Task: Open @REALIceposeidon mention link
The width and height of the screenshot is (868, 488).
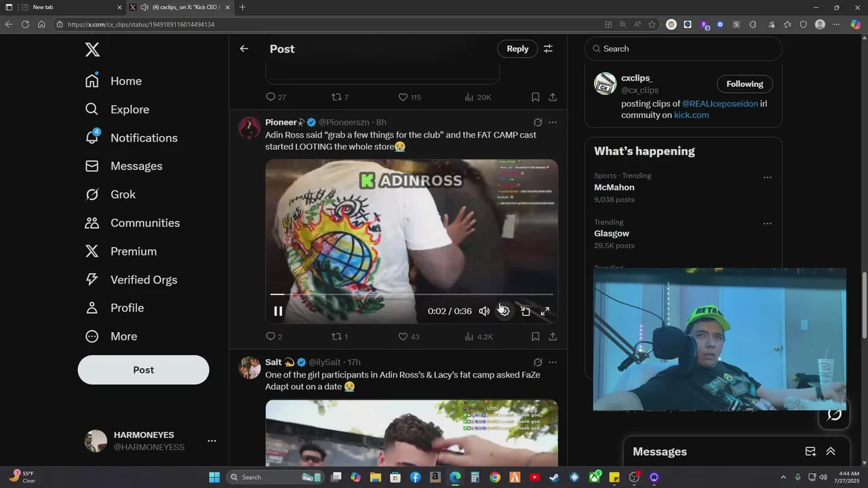Action: 719,104
